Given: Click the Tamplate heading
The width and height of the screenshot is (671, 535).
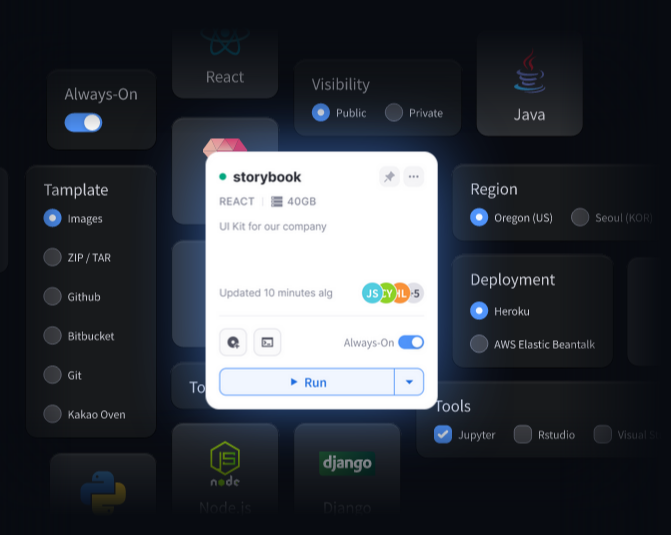Looking at the screenshot, I should tap(76, 190).
